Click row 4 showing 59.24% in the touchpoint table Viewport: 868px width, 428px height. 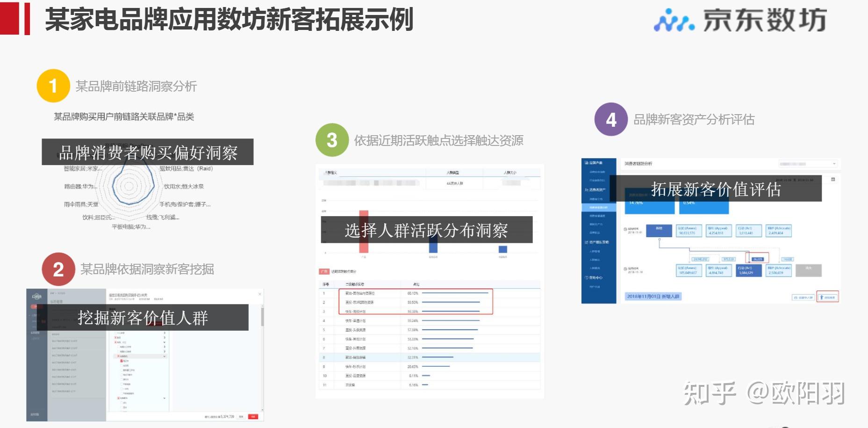430,321
